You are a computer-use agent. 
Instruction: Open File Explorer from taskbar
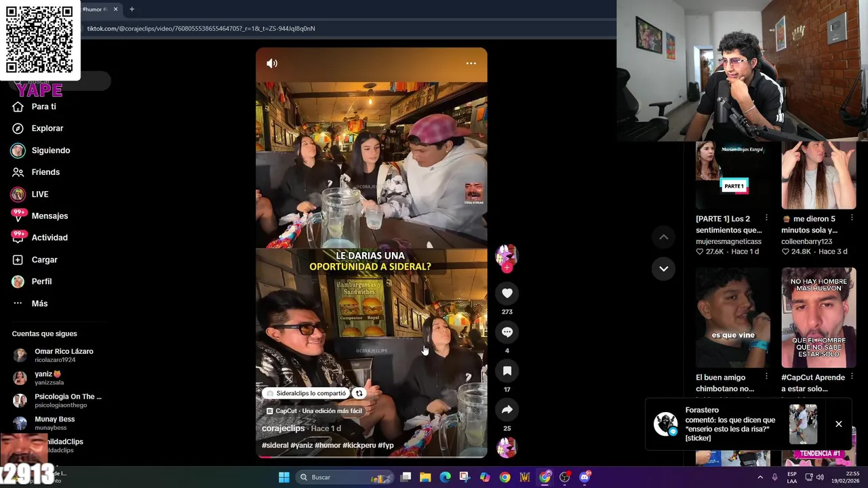coord(425,477)
